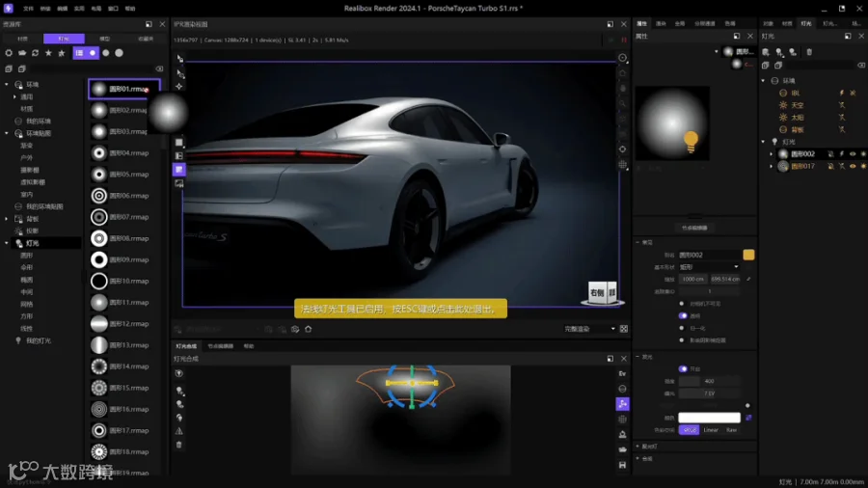Click the refresh icon in the resource library toolbar
Screen dimensions: 868x488
coord(36,53)
